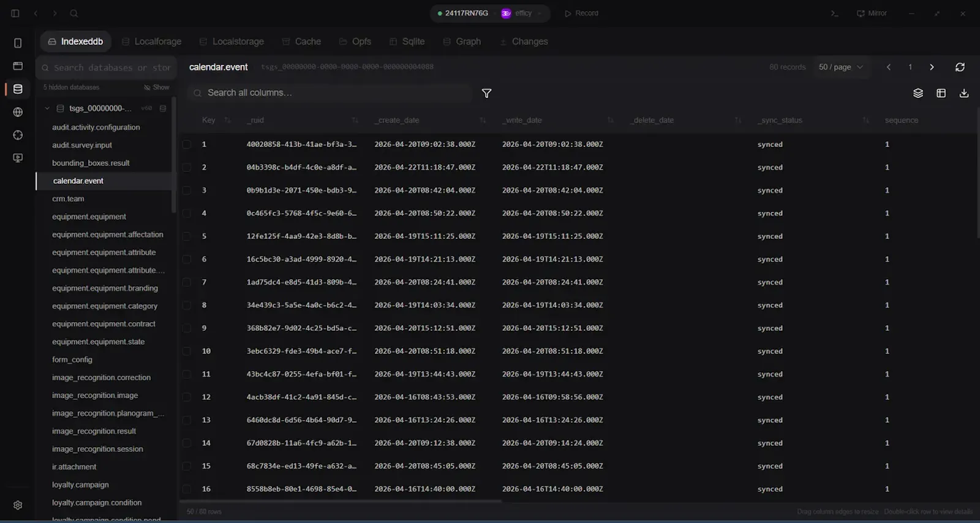This screenshot has height=523, width=980.
Task: Open the device icon in the left sidebar
Action: point(18,43)
